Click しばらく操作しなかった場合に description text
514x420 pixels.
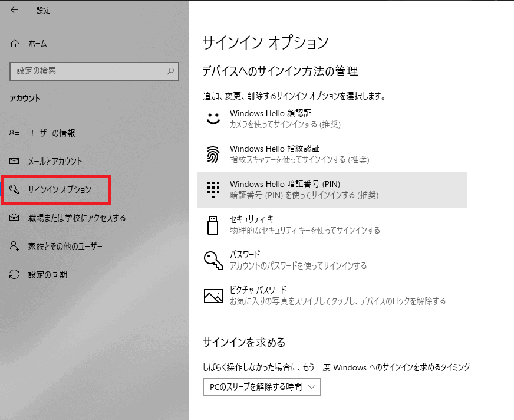337,367
